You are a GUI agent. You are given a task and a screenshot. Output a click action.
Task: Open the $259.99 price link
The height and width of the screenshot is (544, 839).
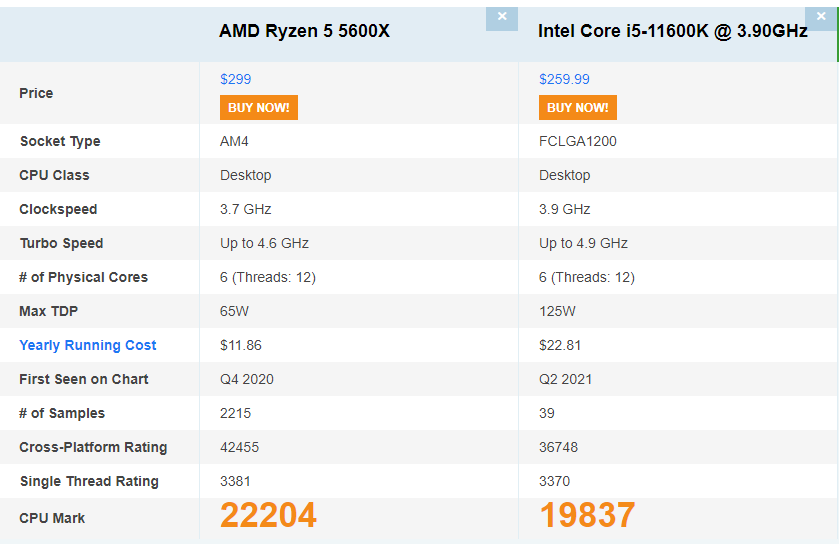tap(564, 79)
